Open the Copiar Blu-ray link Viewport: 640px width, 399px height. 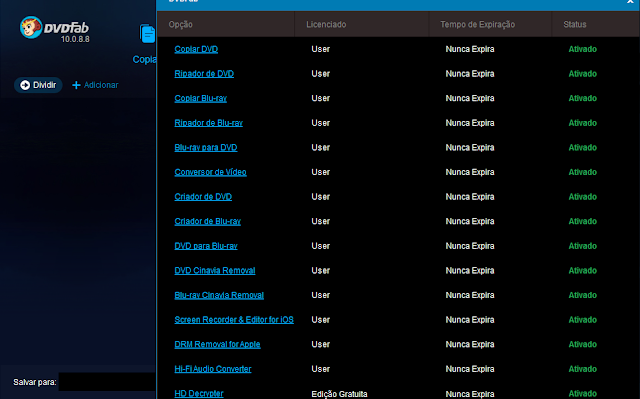[200, 98]
